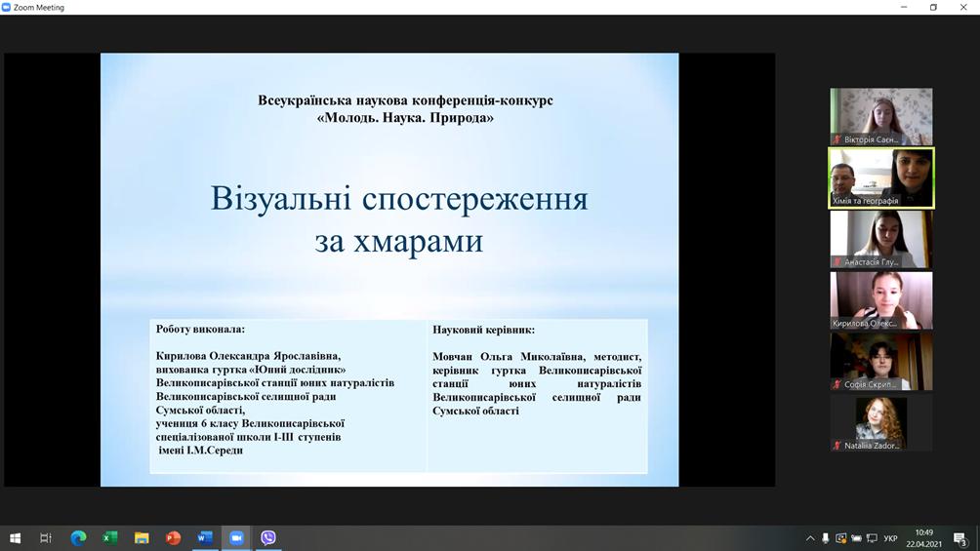
Task: Restore down the Zoom Meeting window
Action: 933,8
